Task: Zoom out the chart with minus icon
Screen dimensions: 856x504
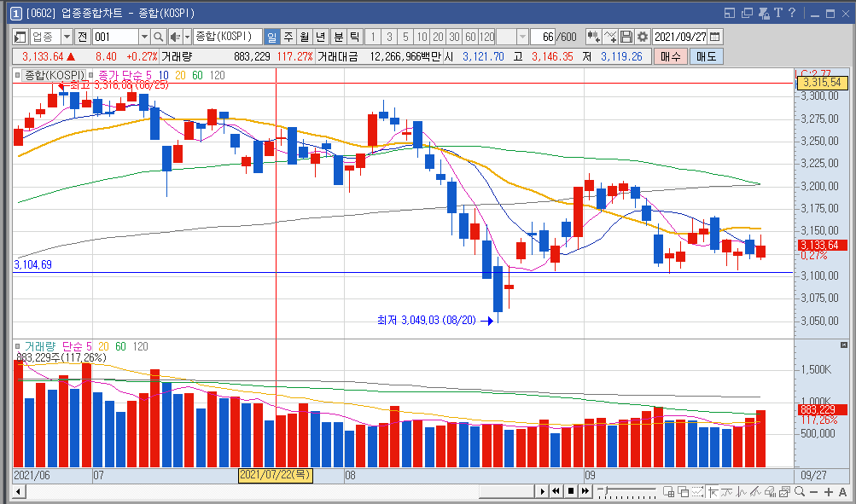Action: pyautogui.click(x=814, y=491)
